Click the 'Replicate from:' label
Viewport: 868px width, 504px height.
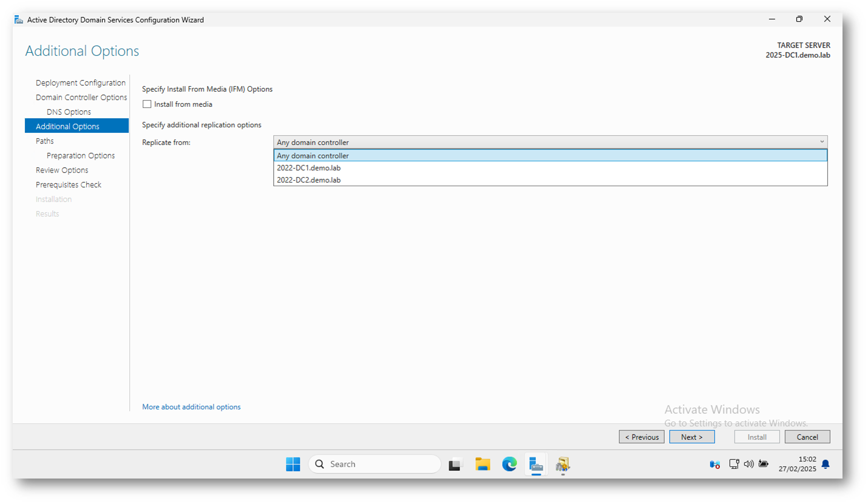point(166,143)
